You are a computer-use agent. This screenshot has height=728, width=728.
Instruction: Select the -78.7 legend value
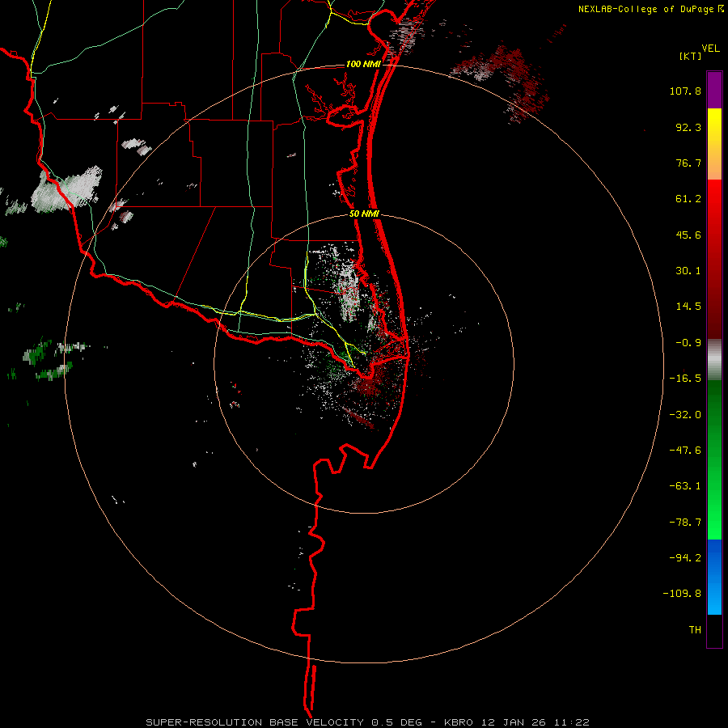click(685, 523)
